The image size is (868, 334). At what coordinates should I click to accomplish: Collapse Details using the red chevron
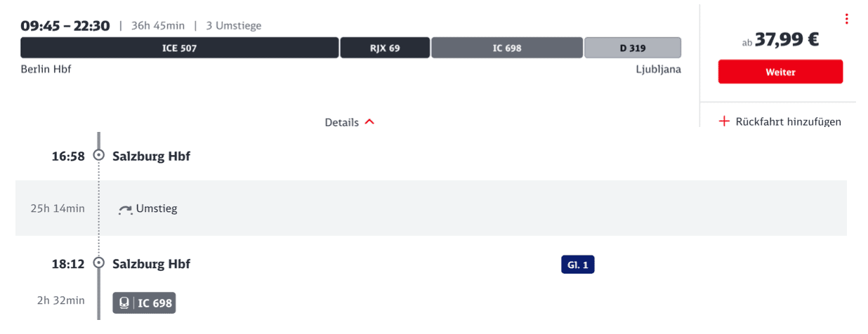(x=370, y=122)
